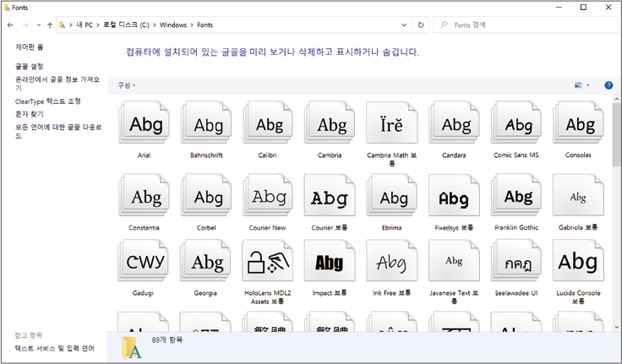This screenshot has width=622, height=364.
Task: Open 글꼴 설정 link
Action: point(30,66)
